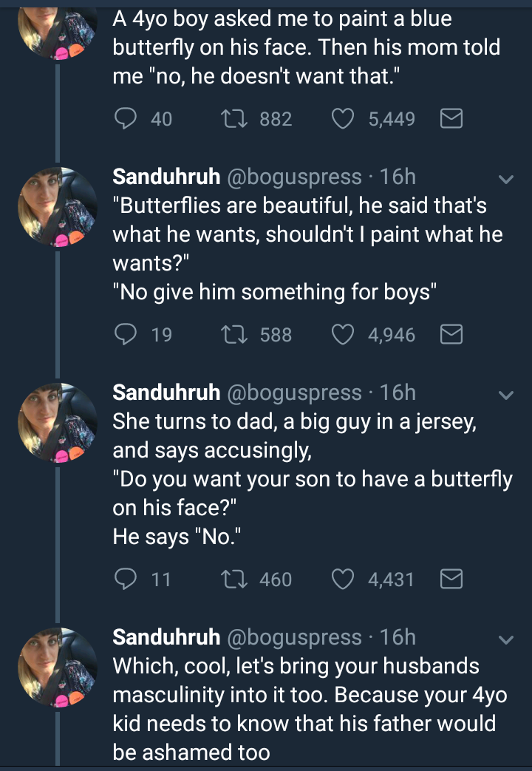
Task: Share the blue butterfly tweet via message
Action: [x=451, y=119]
